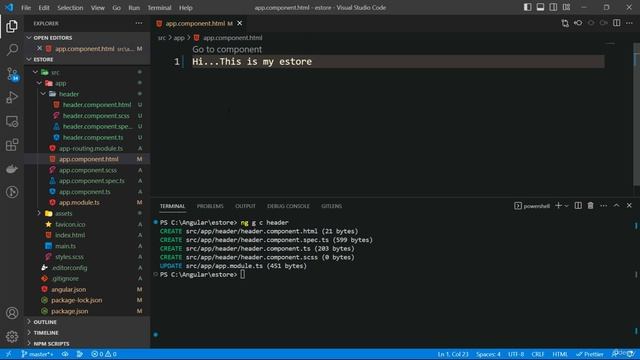The width and height of the screenshot is (640, 360).
Task: Click the Prettier status bar item
Action: coord(589,354)
